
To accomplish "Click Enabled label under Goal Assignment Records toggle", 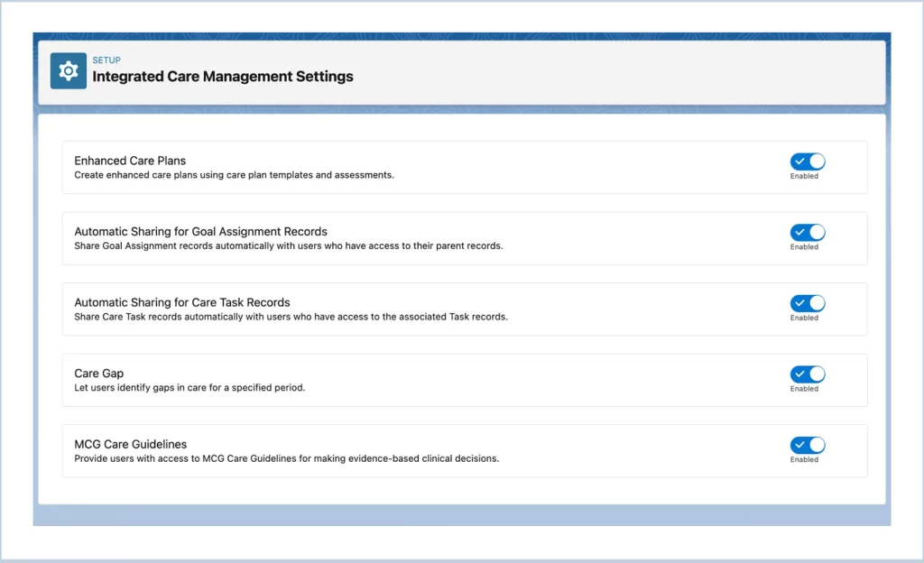I will tap(804, 246).
